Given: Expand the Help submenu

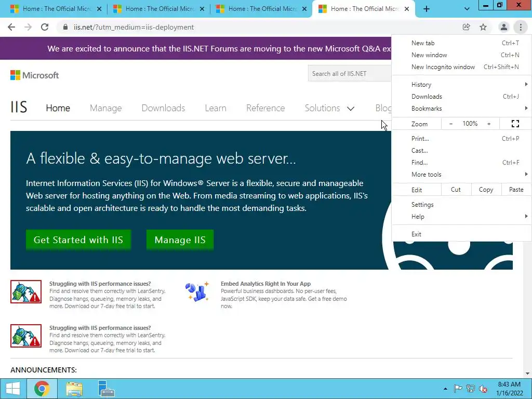Looking at the screenshot, I should (461, 217).
